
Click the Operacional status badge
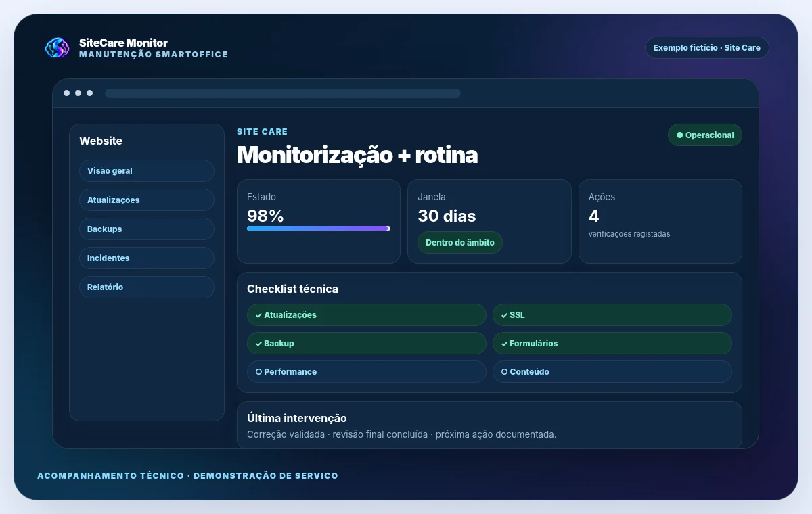(705, 135)
